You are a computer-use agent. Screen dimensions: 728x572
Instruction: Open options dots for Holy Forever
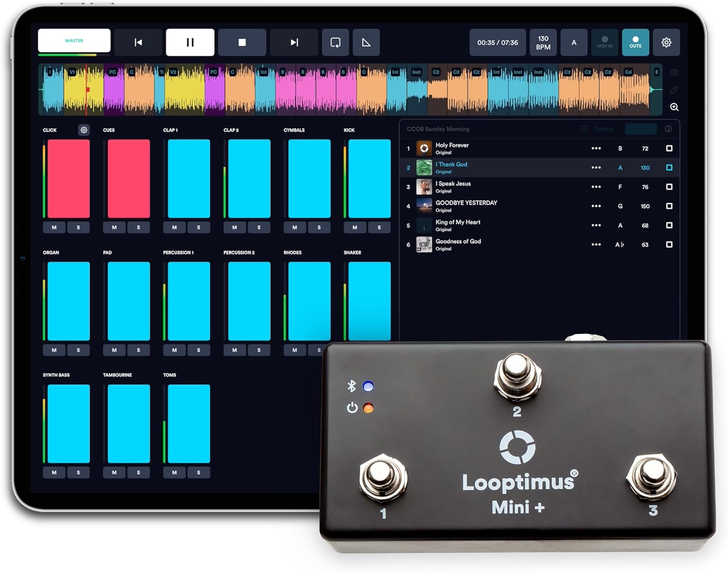tap(596, 148)
